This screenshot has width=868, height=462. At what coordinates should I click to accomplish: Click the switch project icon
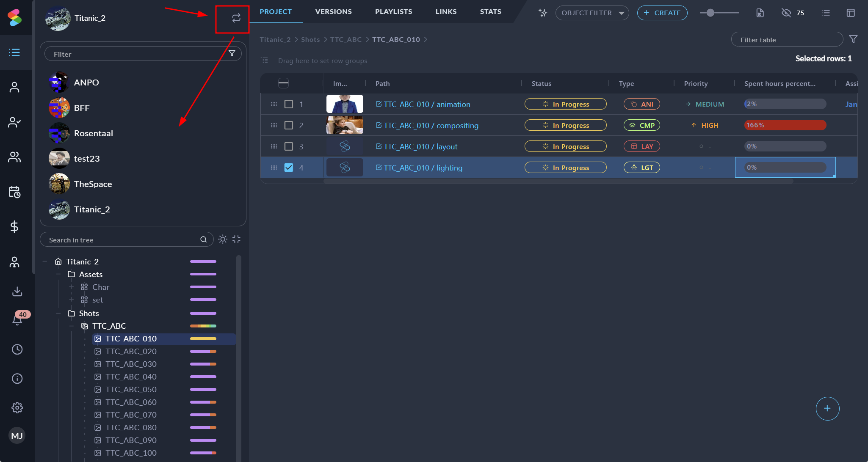[236, 18]
